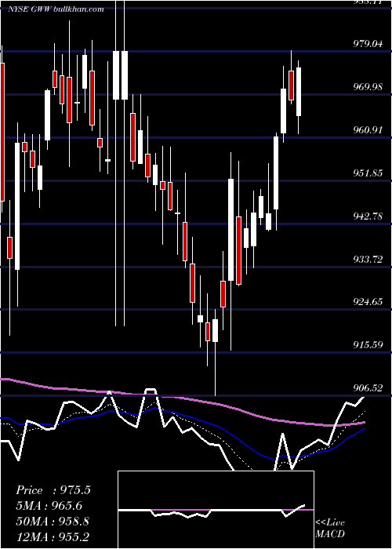Click the 915.59 price axis label
Screen dimensions: 392x549
[x=367, y=345]
